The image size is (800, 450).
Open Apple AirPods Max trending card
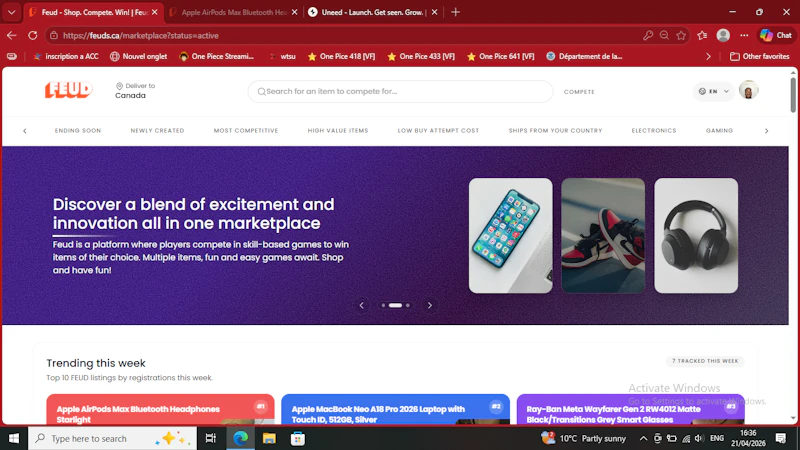click(x=160, y=409)
